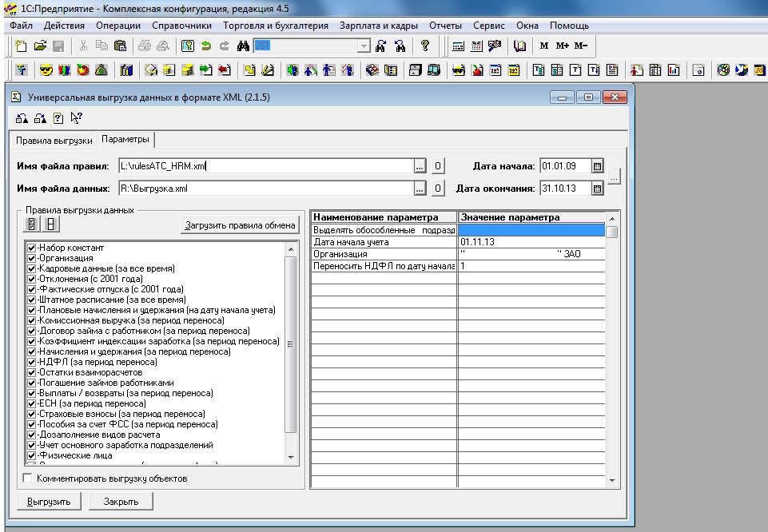Open the calculator icon in the toolbar
The height and width of the screenshot is (532, 768).
(x=458, y=46)
